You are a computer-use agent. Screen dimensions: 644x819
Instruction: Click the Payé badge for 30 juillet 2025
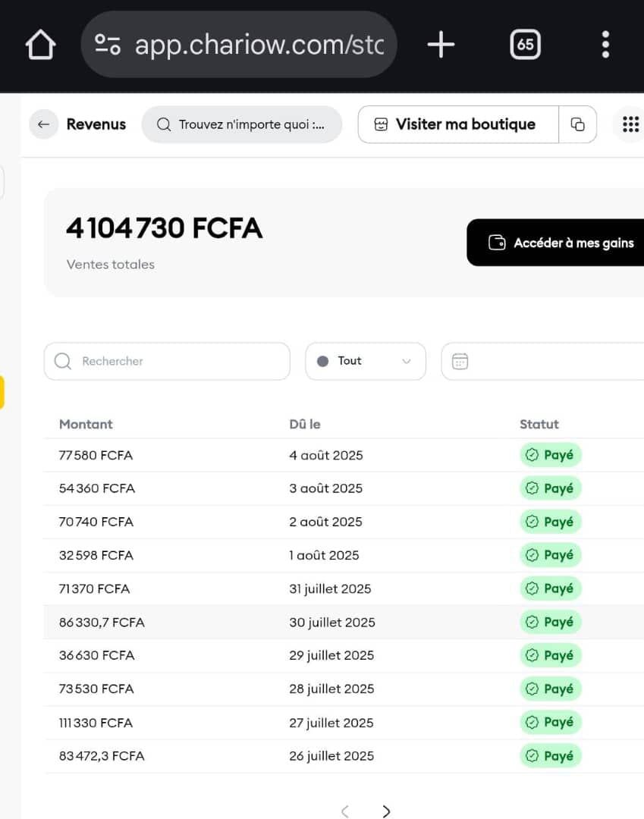coord(550,622)
